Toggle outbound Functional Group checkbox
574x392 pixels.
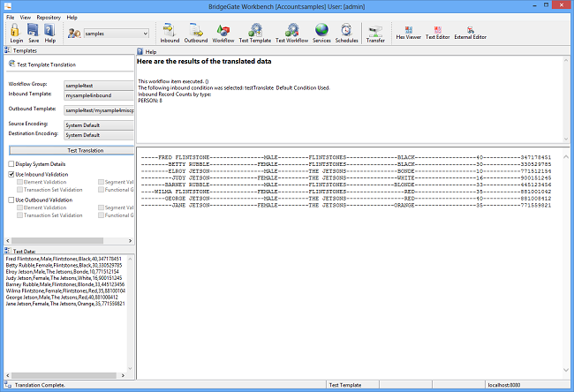point(101,215)
